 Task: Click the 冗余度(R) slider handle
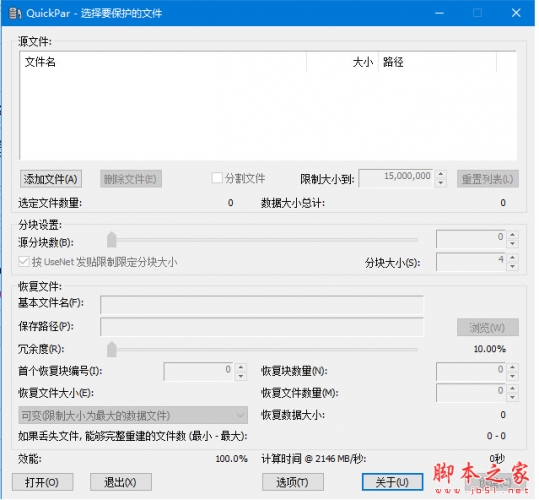click(x=112, y=349)
